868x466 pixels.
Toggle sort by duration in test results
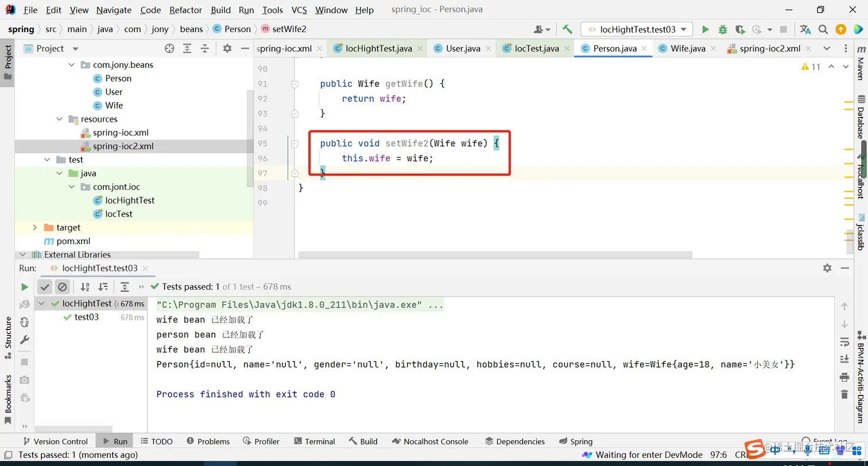tap(103, 287)
